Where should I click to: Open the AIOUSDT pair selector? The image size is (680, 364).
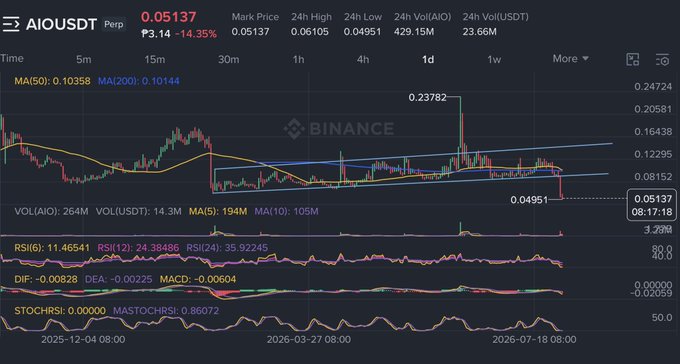tap(61, 24)
